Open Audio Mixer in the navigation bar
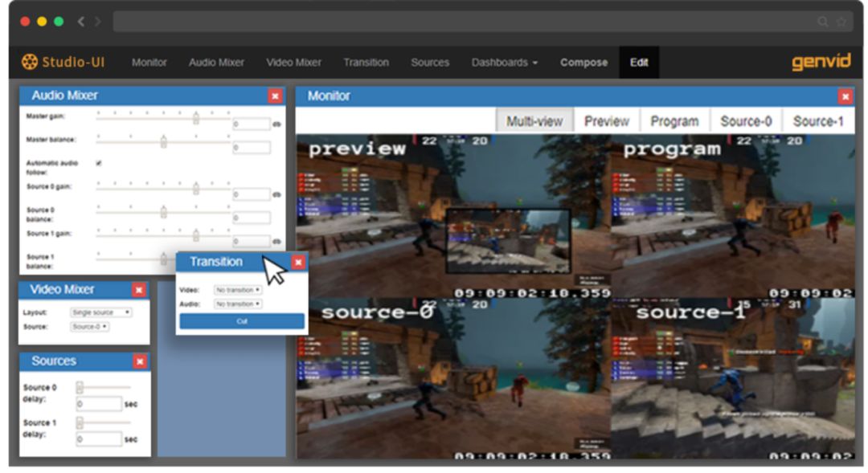This screenshot has height=473, width=868. click(216, 63)
